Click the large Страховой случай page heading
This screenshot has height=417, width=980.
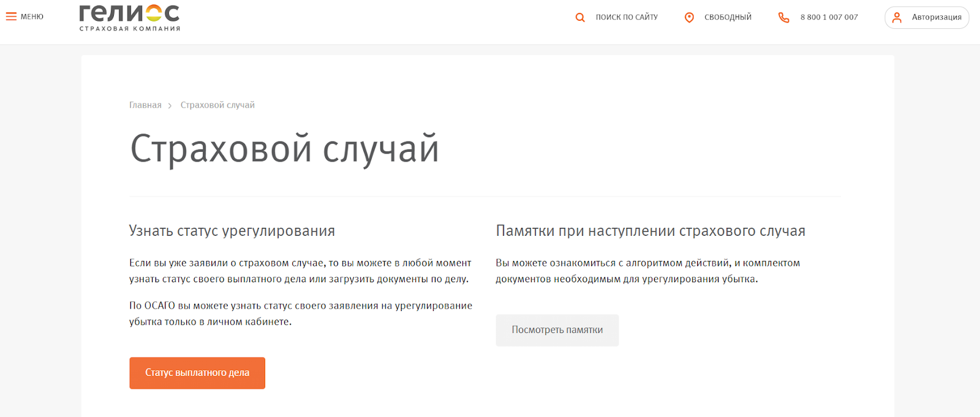point(284,149)
